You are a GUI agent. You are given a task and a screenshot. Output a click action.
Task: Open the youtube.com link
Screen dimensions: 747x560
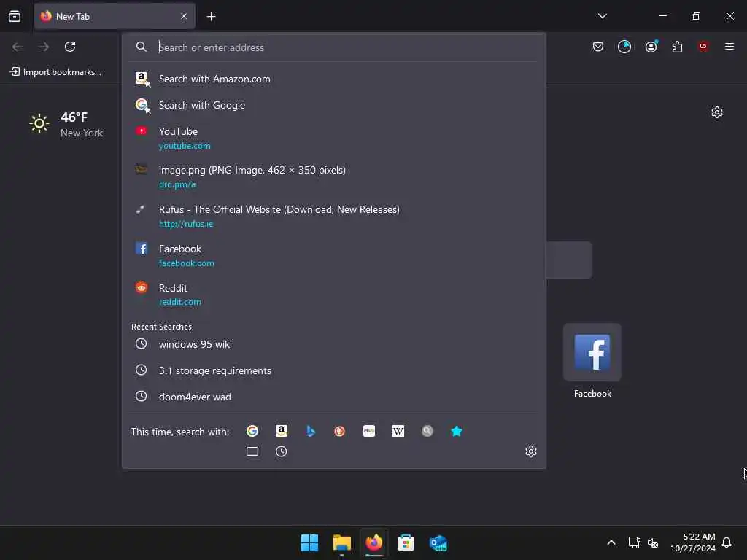point(185,146)
